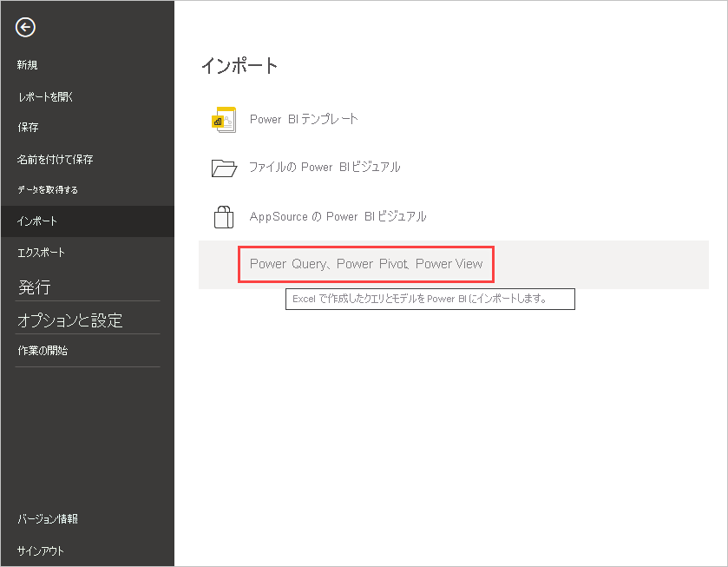The image size is (728, 567).
Task: Select the ファイルの Power BI ビジュアル folder icon
Action: tap(223, 168)
